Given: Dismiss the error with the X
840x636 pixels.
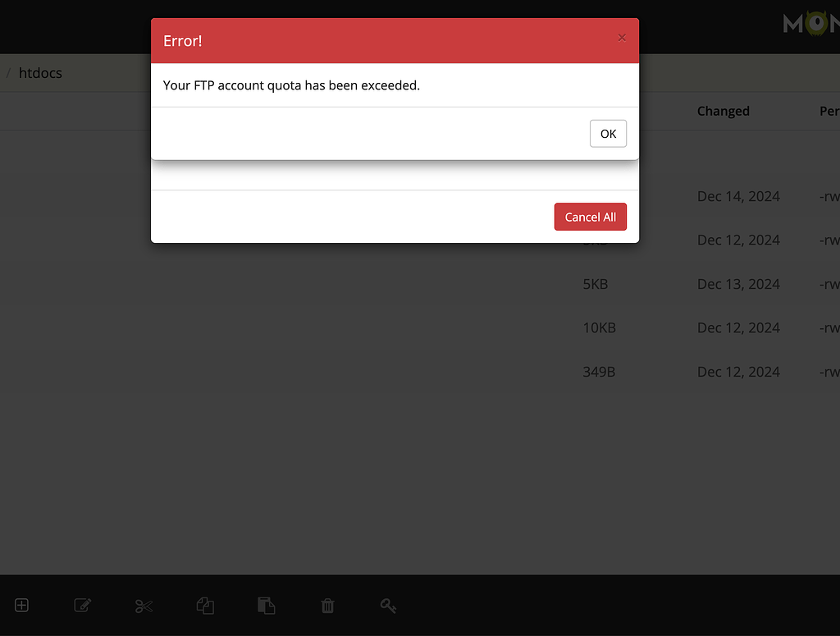Looking at the screenshot, I should pyautogui.click(x=622, y=38).
